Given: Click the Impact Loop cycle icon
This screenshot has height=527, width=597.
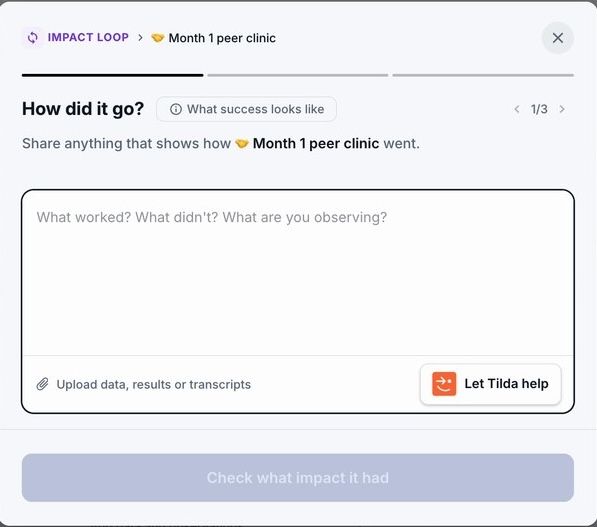Looking at the screenshot, I should [33, 38].
